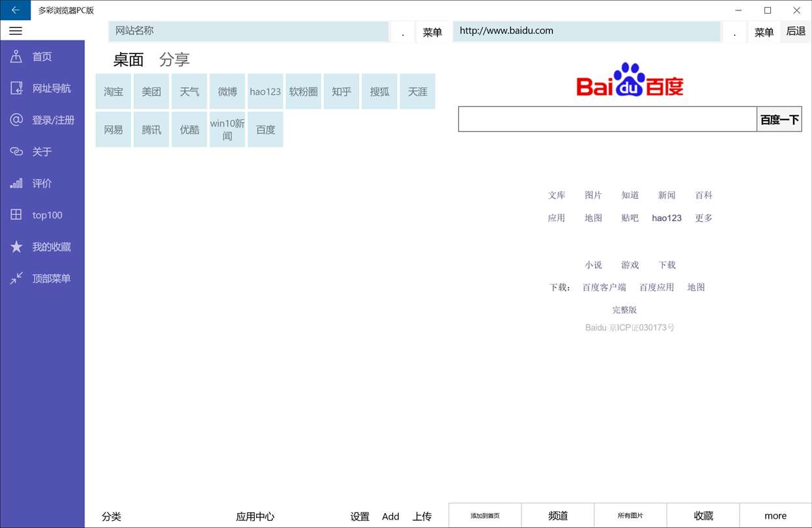Open the 网易 tile

click(x=113, y=129)
